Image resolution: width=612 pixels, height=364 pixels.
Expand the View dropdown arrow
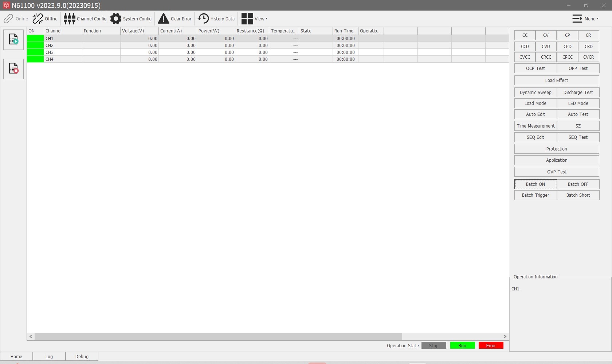tap(266, 19)
